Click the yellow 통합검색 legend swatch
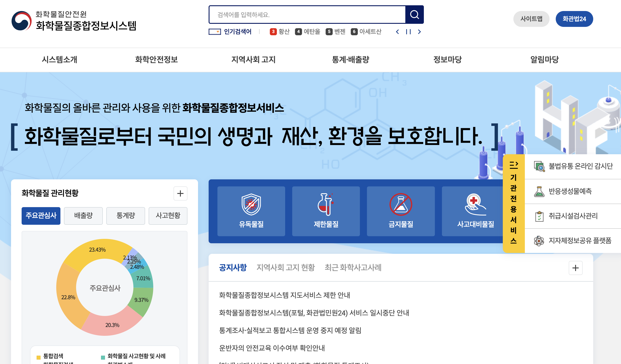This screenshot has height=364, width=621. [x=38, y=357]
